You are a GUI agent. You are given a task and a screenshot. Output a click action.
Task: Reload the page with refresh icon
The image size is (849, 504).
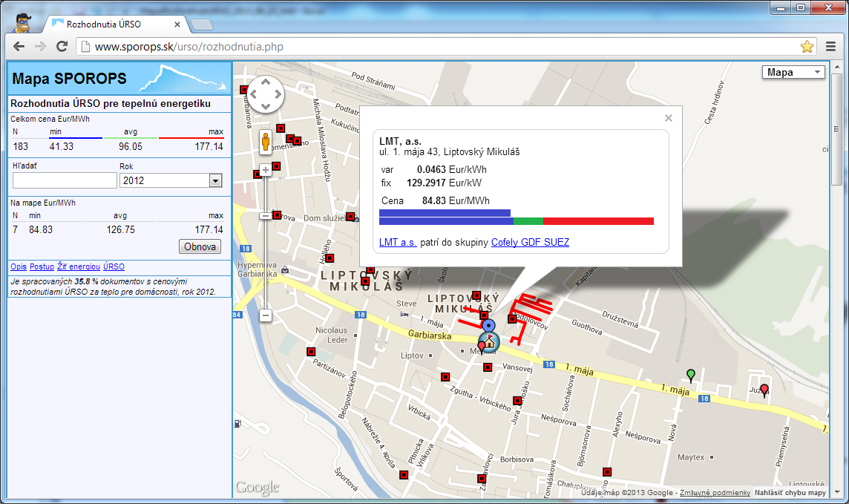pyautogui.click(x=62, y=47)
